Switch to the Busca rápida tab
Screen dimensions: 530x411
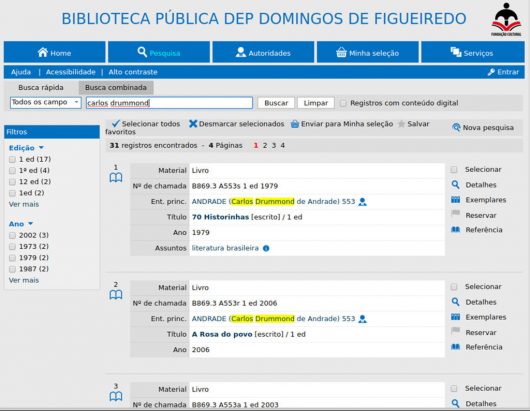tap(41, 88)
